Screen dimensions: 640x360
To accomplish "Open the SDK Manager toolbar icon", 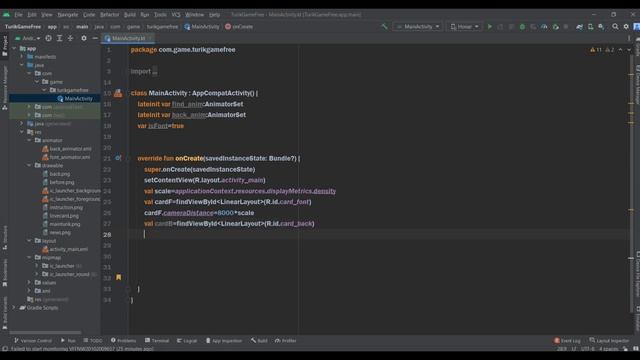I will (x=601, y=27).
